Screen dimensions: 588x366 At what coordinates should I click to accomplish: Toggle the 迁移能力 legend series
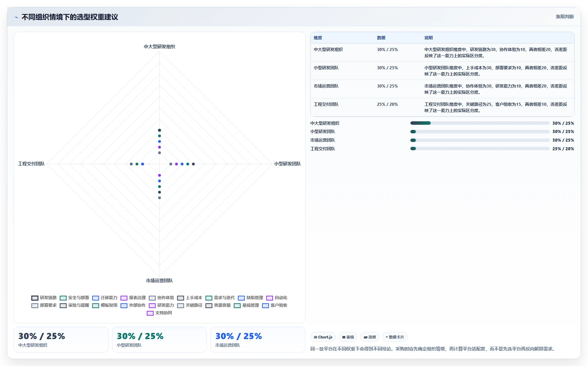[105, 298]
